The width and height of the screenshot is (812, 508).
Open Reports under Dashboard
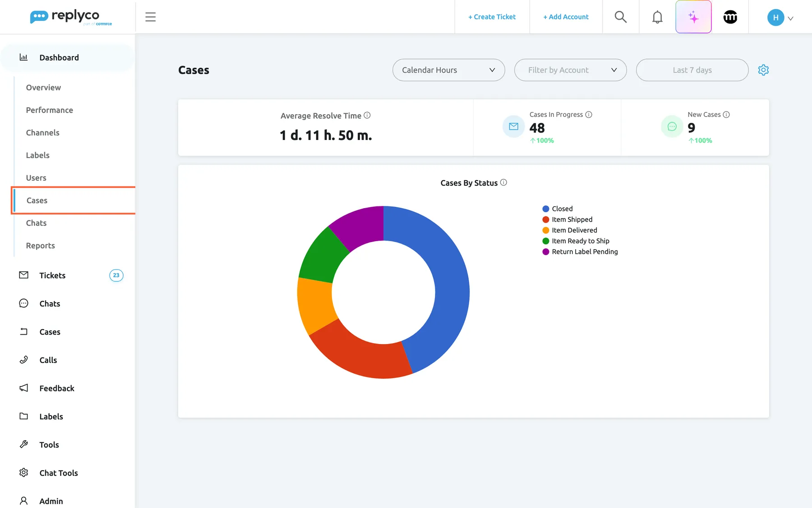coord(41,246)
